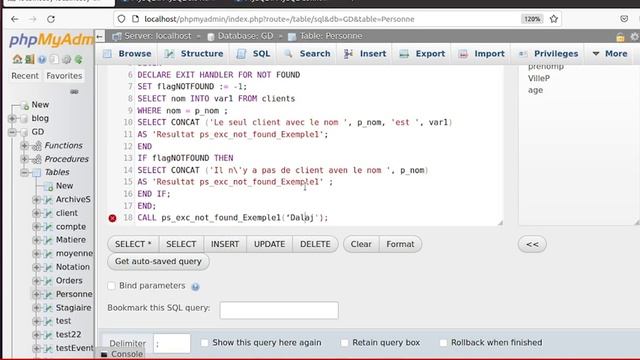
Task: Open navigation panel settings gear icon
Action: tap(66, 60)
